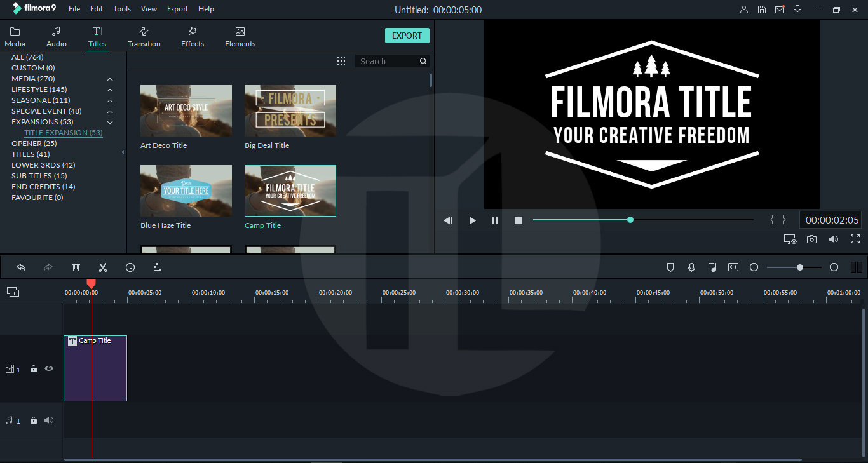Stop the preview playback
This screenshot has height=463, width=868.
(x=519, y=220)
